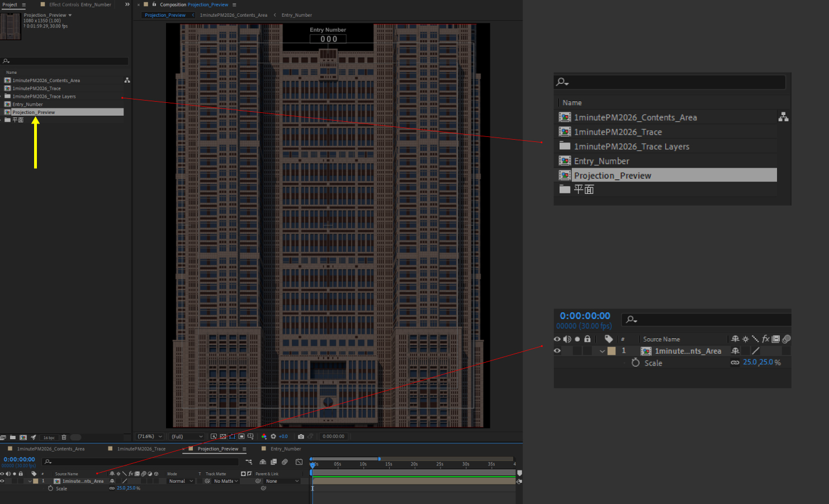
Task: Open the composition flowchart icon in Project panel
Action: pyautogui.click(x=127, y=80)
